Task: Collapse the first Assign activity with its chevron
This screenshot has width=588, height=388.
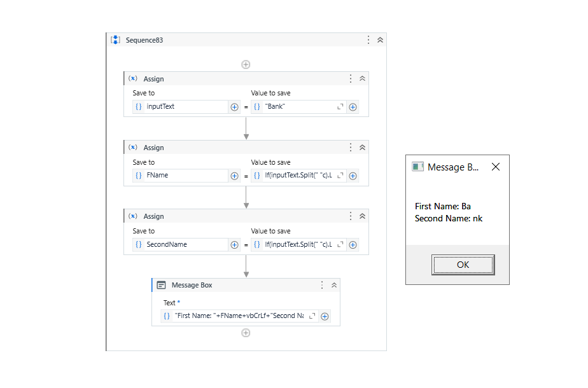Action: pos(362,78)
